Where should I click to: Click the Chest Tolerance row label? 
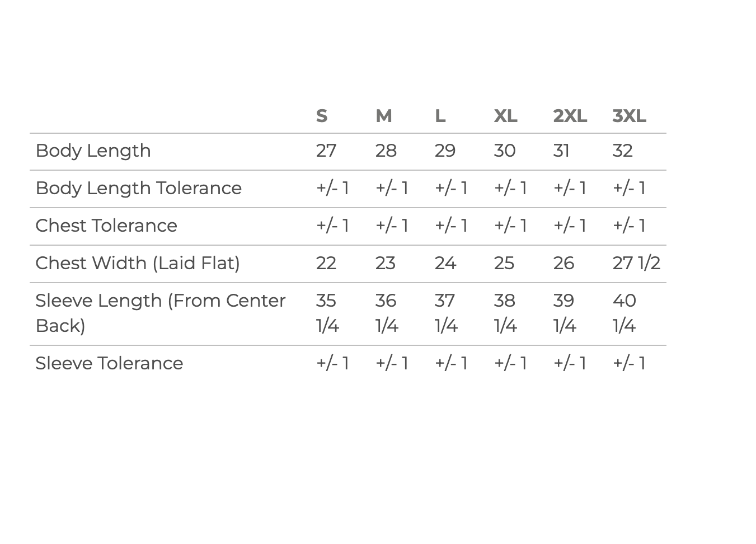click(x=106, y=226)
